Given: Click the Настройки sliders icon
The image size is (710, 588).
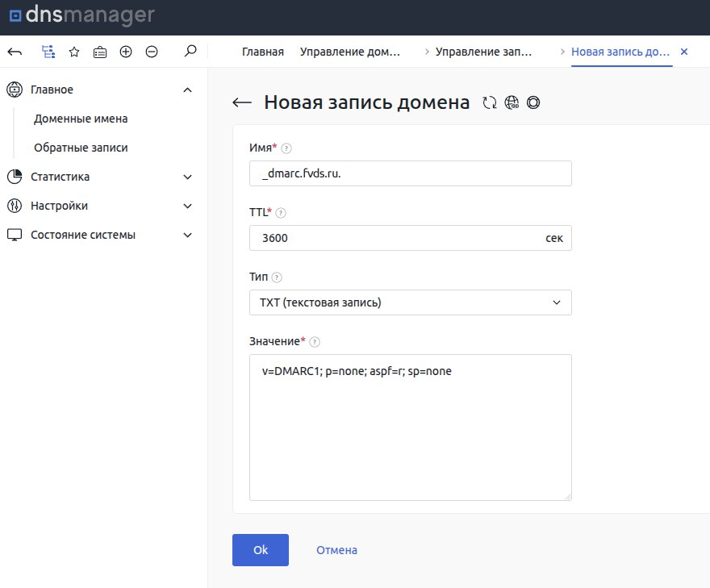Looking at the screenshot, I should click(x=15, y=206).
